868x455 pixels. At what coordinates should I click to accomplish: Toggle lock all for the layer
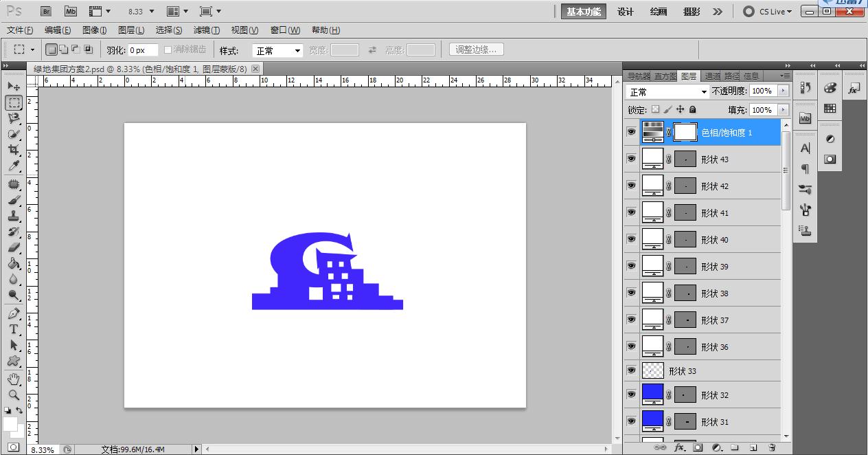[x=692, y=109]
